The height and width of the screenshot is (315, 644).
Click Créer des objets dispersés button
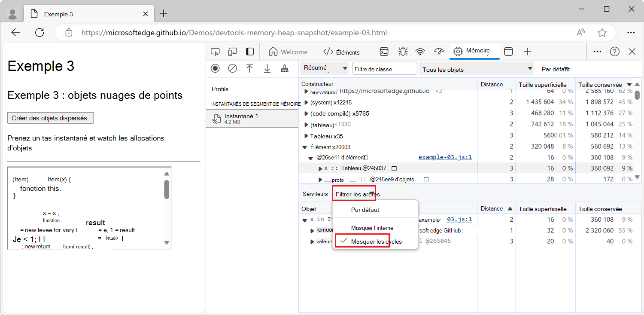[50, 118]
